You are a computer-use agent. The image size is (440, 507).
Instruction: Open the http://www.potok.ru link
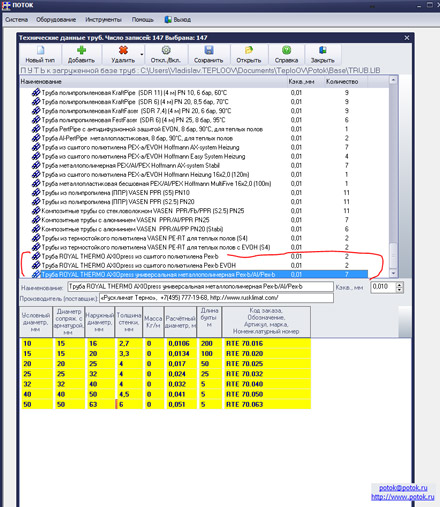tap(403, 497)
